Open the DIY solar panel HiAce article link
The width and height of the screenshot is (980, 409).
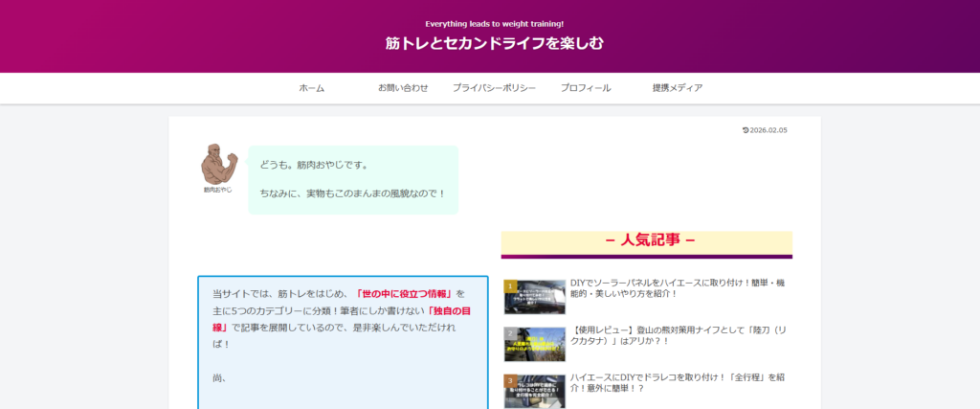pos(678,288)
